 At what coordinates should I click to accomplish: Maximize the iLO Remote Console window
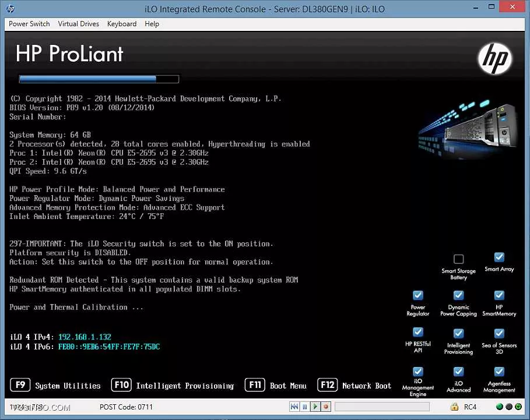click(492, 7)
